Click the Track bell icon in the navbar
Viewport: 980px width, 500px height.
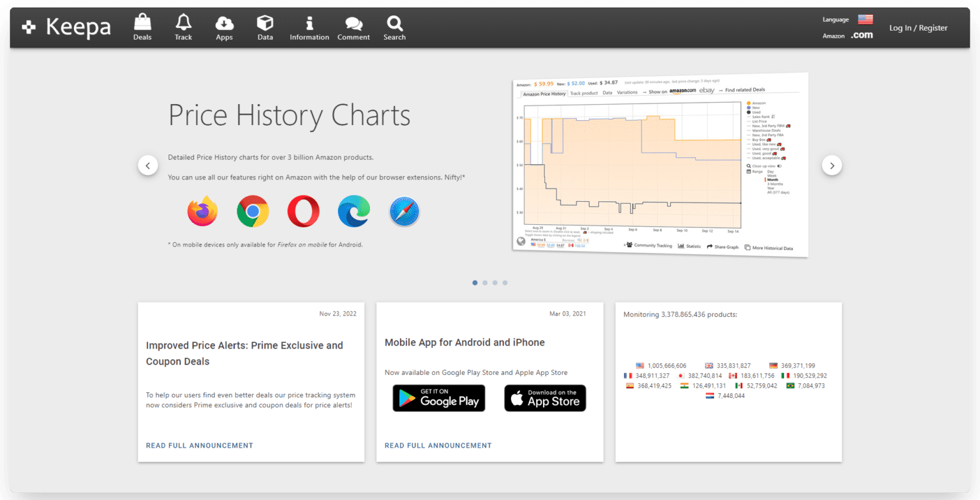click(183, 26)
